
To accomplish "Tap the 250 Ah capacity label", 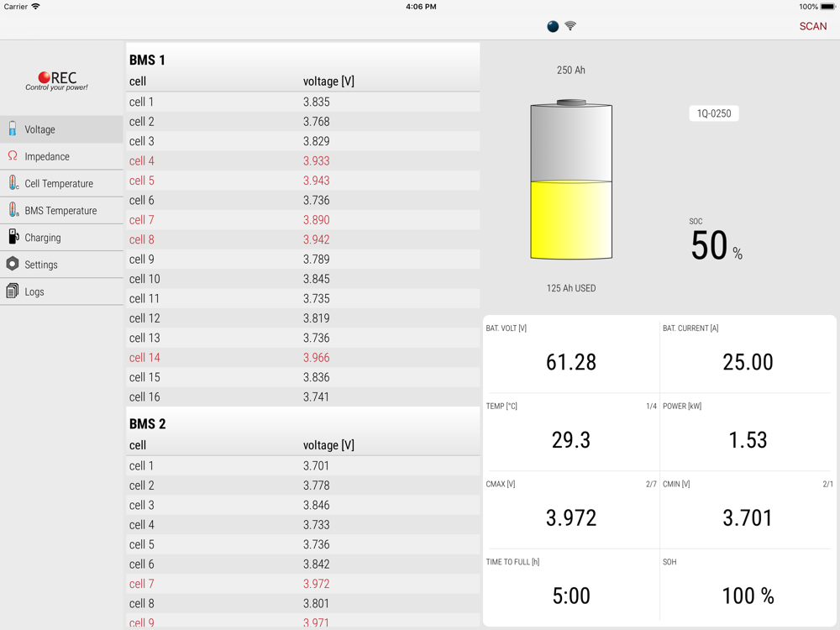I will 571,71.
